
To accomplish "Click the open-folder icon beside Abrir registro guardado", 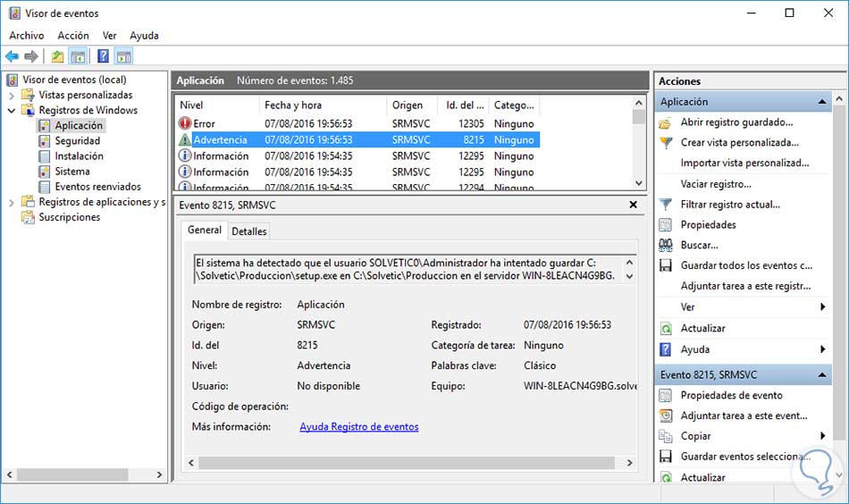I will coord(666,123).
